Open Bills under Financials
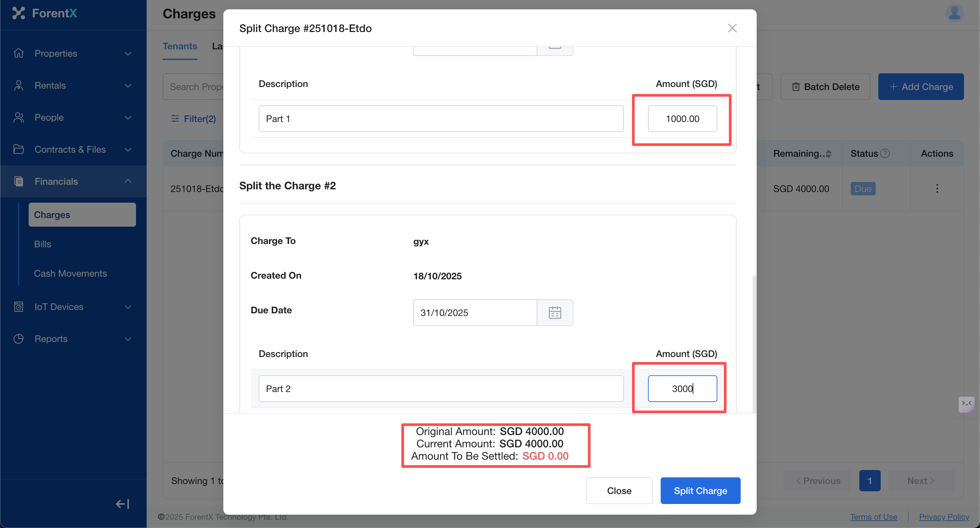The image size is (980, 528). [43, 244]
